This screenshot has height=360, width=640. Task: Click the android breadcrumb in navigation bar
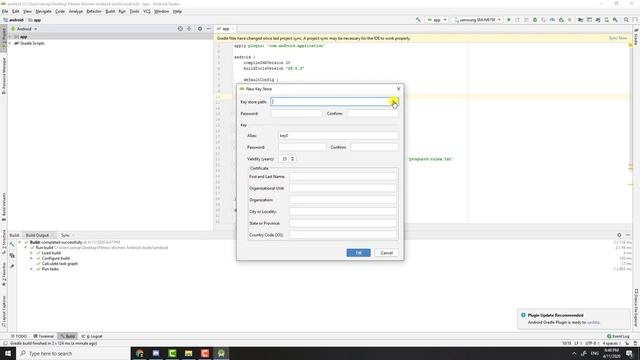pyautogui.click(x=13, y=20)
